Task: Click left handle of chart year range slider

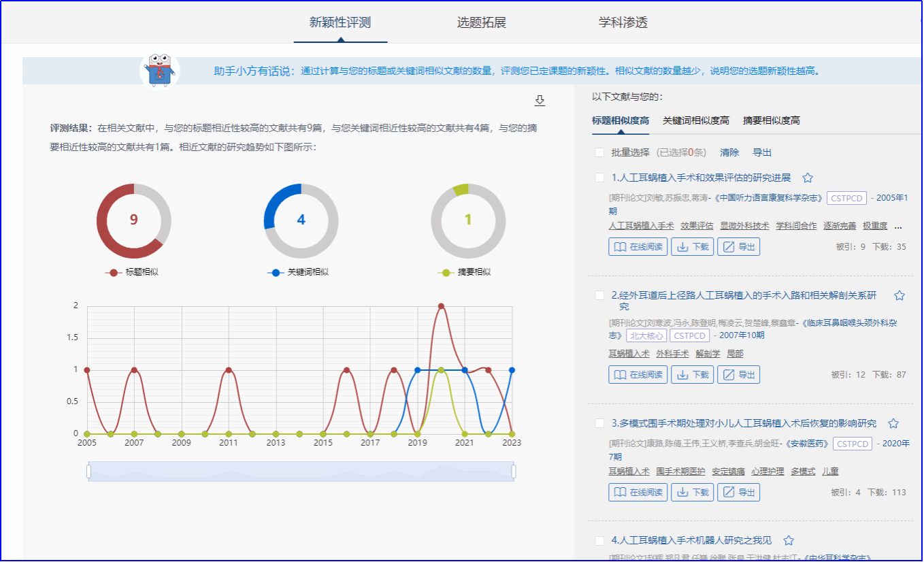Action: point(88,472)
